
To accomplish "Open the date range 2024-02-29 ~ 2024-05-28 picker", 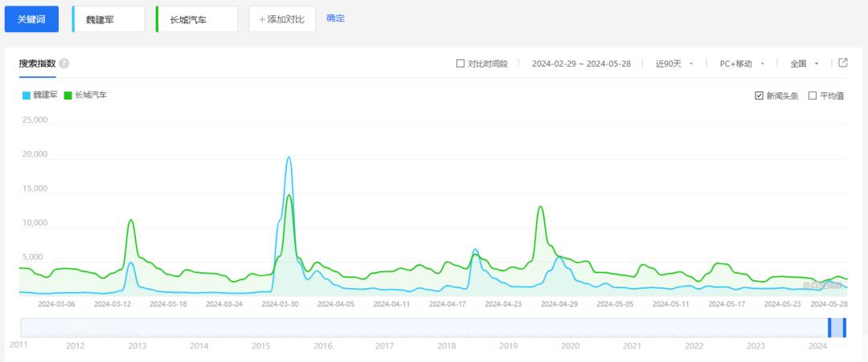I will [x=581, y=63].
